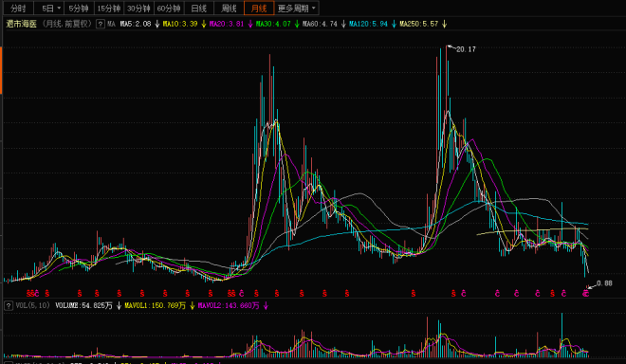Open the VOL indicator help question-mark icon

point(9,306)
